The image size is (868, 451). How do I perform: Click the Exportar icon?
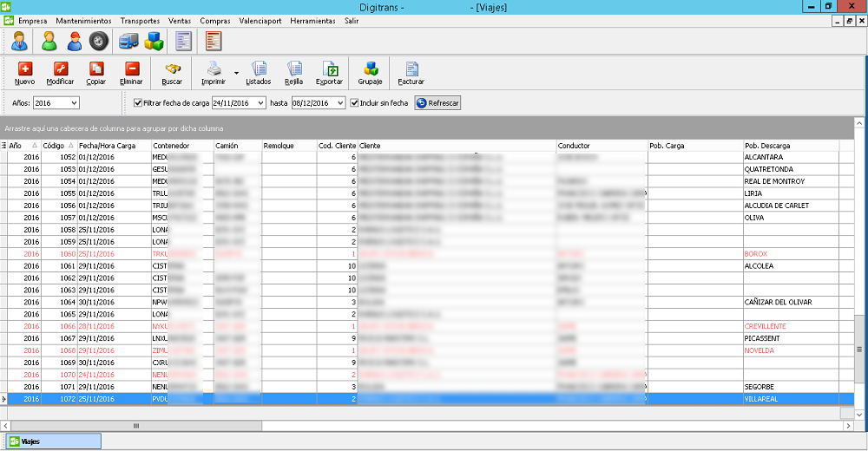pyautogui.click(x=329, y=69)
